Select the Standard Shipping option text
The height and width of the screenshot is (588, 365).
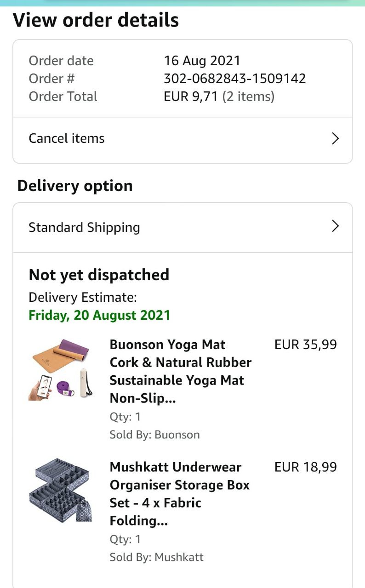[x=84, y=227]
